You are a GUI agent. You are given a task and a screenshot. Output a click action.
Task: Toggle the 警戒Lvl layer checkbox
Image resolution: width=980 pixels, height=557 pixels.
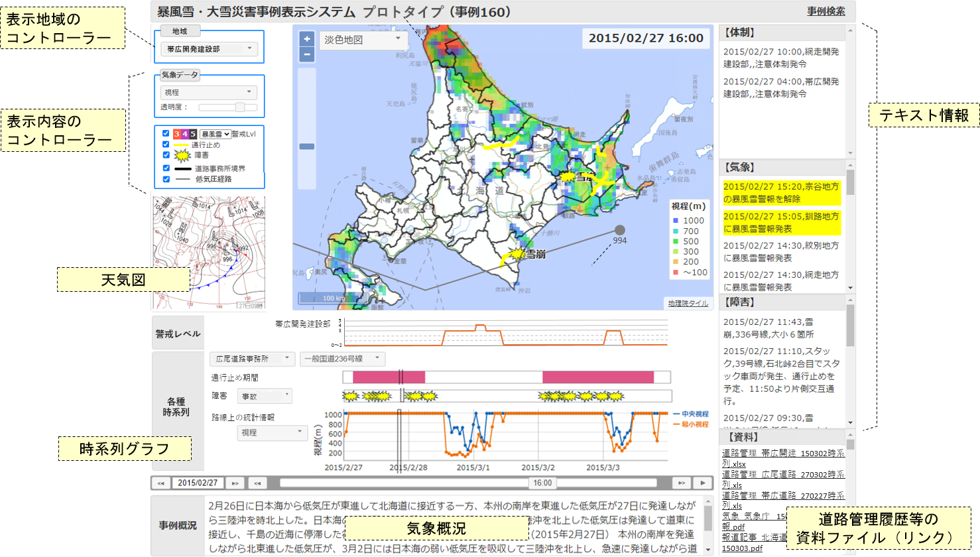[166, 133]
